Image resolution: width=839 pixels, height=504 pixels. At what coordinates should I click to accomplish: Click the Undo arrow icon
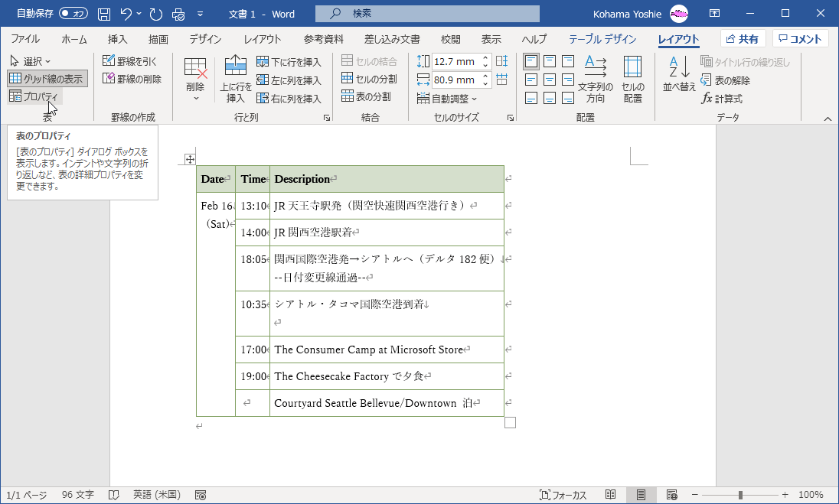pyautogui.click(x=126, y=14)
